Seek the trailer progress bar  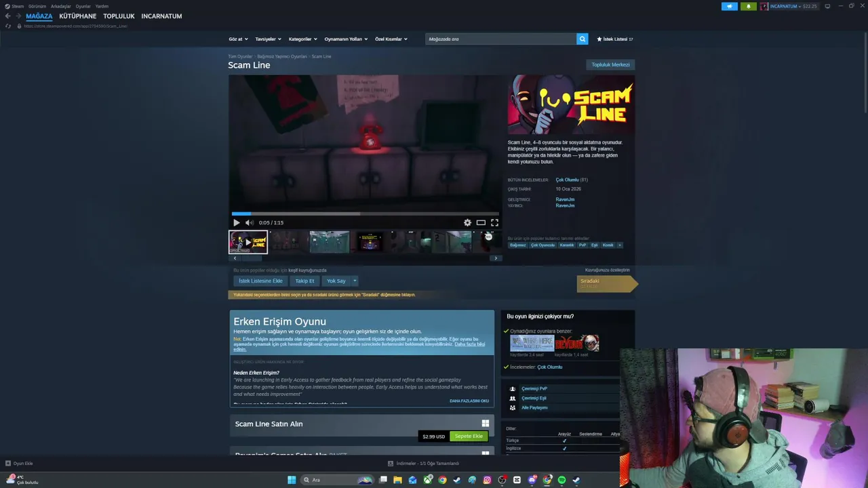coord(365,213)
